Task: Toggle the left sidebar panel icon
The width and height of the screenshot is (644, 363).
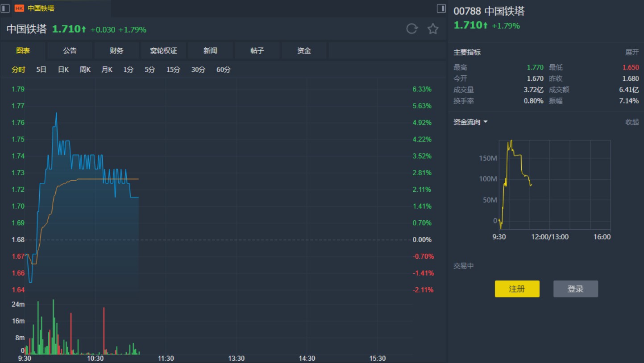Action: pos(5,8)
